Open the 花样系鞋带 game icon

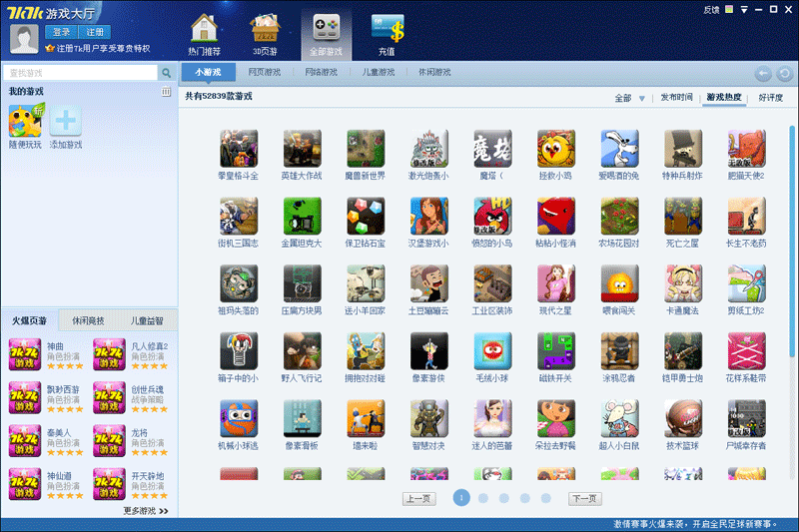click(746, 350)
